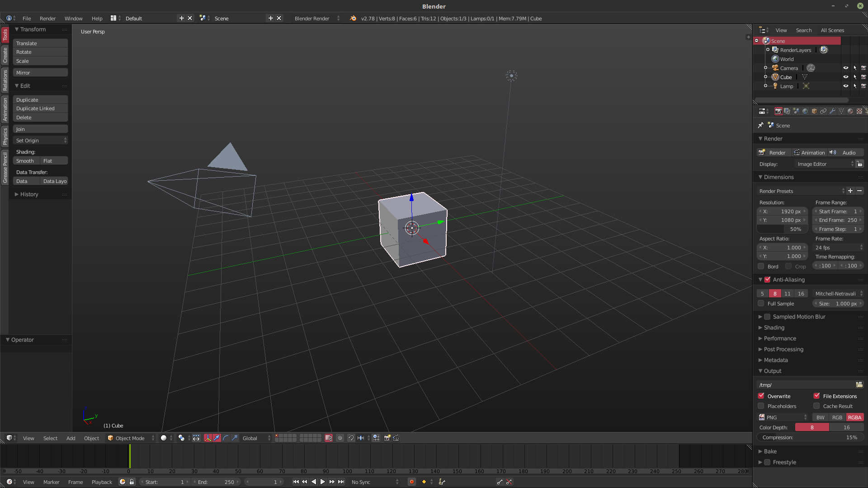
Task: Click the scale manipulator icon
Action: coord(235,438)
